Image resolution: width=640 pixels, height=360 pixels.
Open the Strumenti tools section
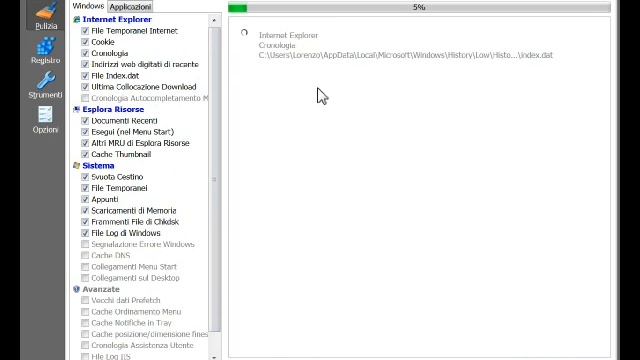tap(45, 85)
